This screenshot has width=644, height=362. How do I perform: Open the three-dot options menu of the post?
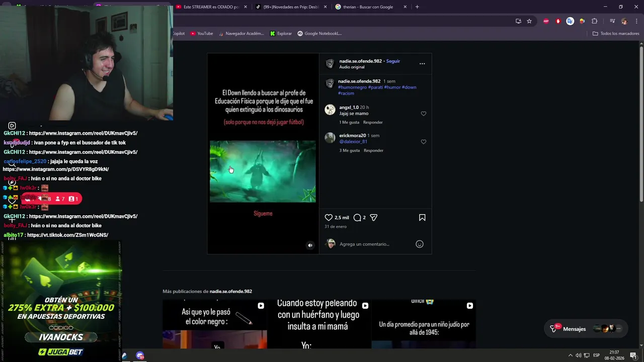click(x=422, y=64)
